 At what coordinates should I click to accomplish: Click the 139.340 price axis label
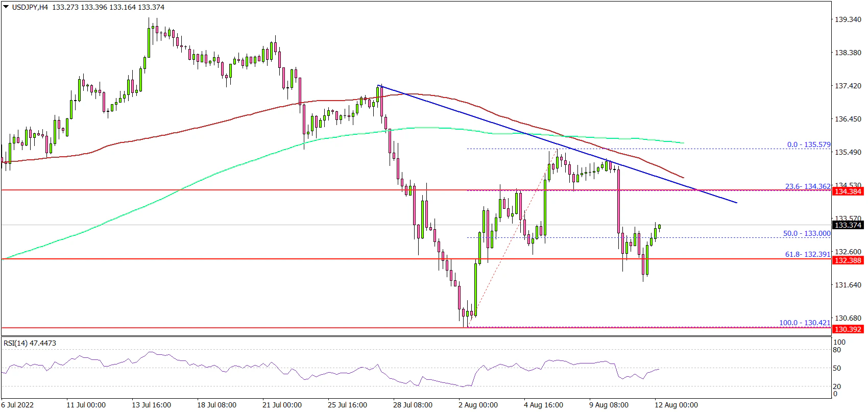coord(848,19)
